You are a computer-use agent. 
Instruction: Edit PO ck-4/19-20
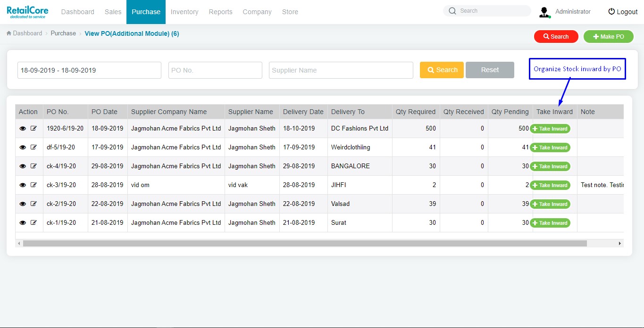click(x=33, y=166)
